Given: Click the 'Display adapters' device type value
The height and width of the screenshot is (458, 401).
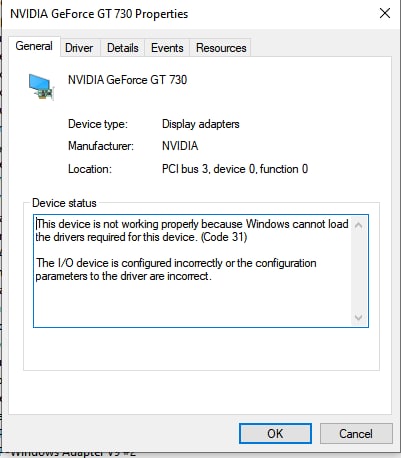Looking at the screenshot, I should pyautogui.click(x=201, y=124).
